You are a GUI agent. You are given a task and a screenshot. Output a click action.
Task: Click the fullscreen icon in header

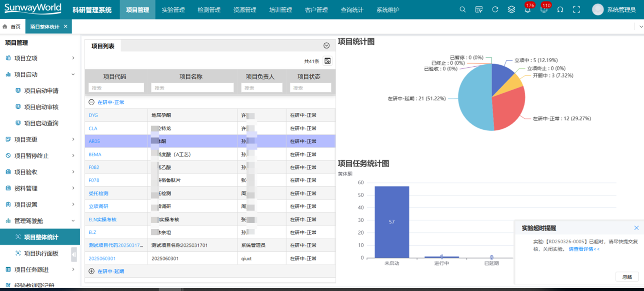point(576,10)
